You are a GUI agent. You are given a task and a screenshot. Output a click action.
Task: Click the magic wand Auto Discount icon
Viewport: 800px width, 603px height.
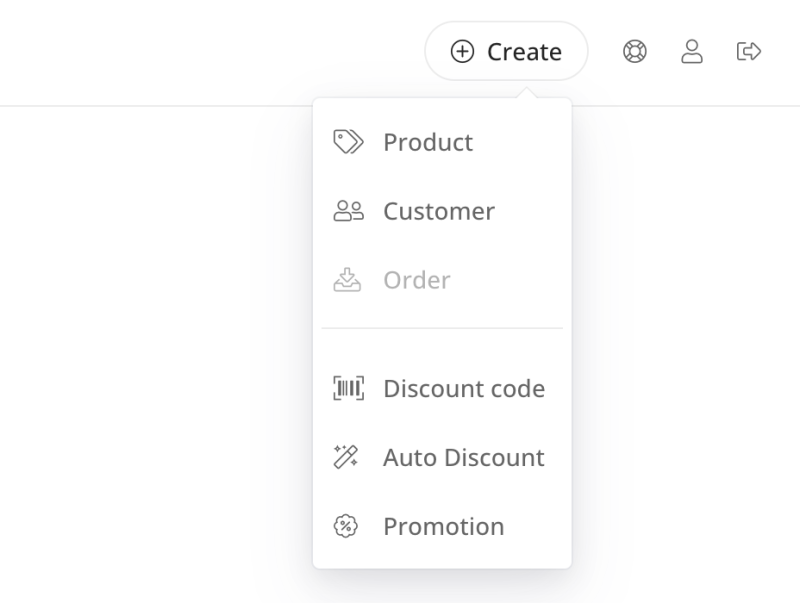(x=346, y=457)
